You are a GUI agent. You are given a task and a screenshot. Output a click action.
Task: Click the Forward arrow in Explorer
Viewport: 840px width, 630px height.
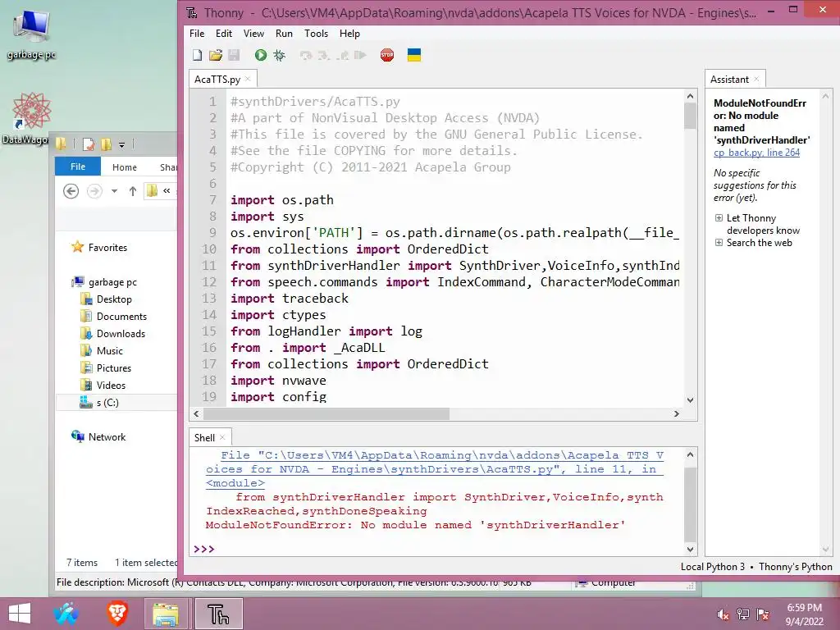coord(94,190)
